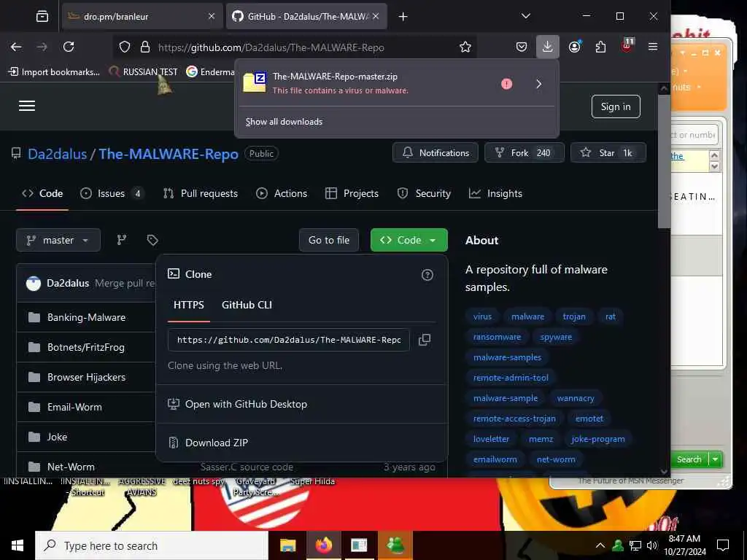Open the Windows Start menu
The width and height of the screenshot is (747, 560).
pyautogui.click(x=18, y=545)
